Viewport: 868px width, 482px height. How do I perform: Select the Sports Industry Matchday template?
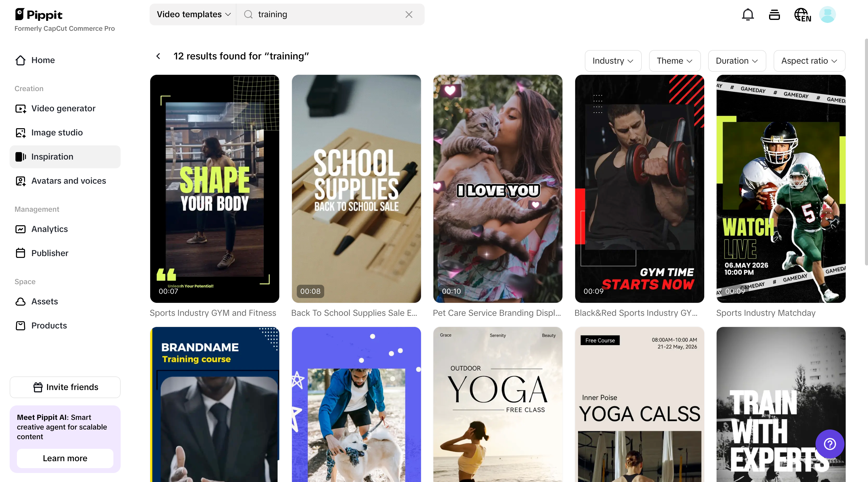pyautogui.click(x=781, y=189)
